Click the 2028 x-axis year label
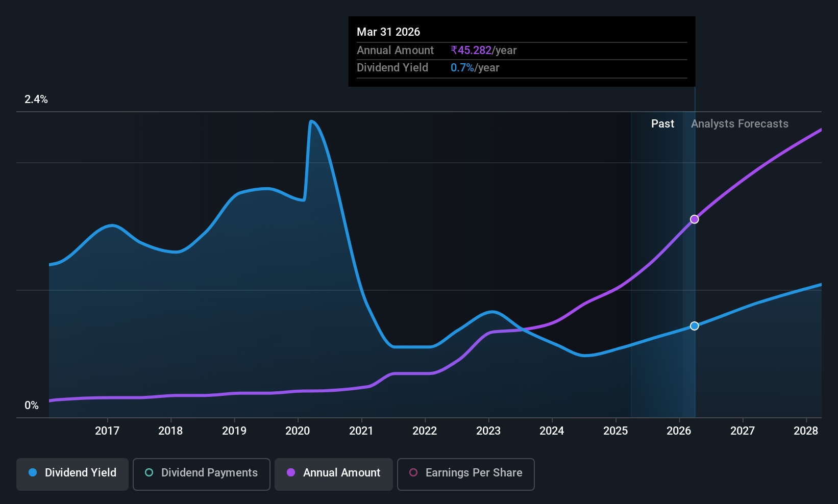Viewport: 838px width, 504px height. click(806, 431)
